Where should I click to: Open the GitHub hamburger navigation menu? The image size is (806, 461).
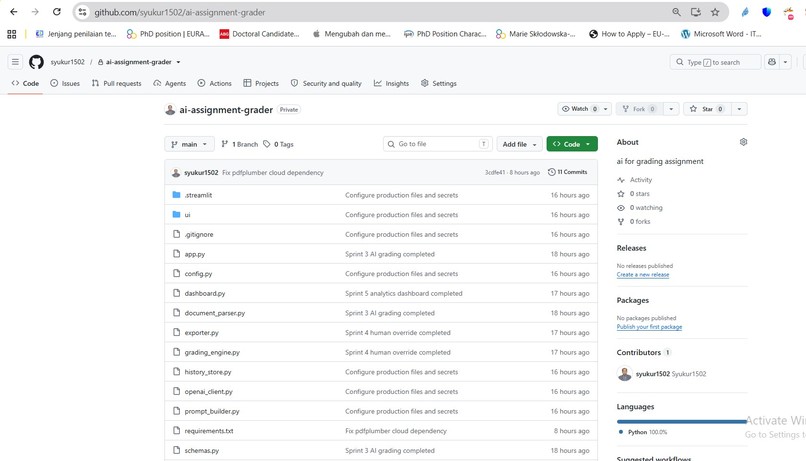[x=15, y=62]
